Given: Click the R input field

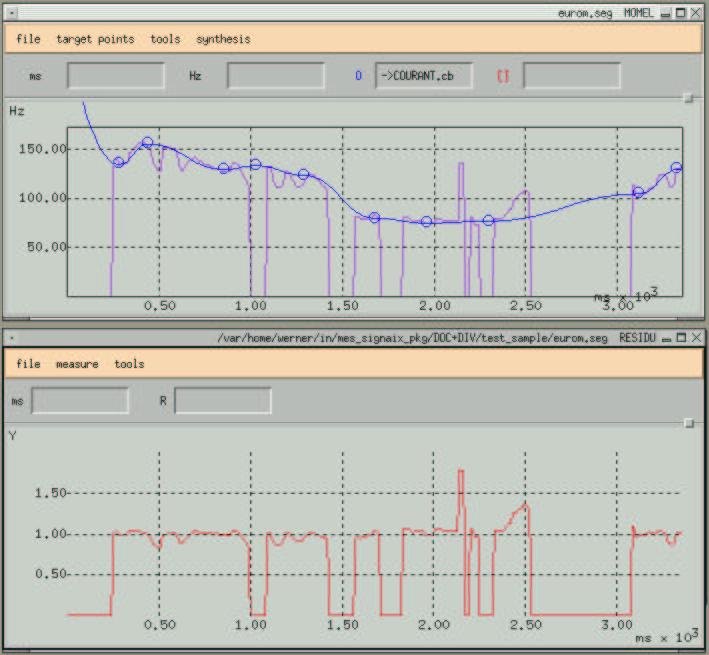Looking at the screenshot, I should 223,401.
